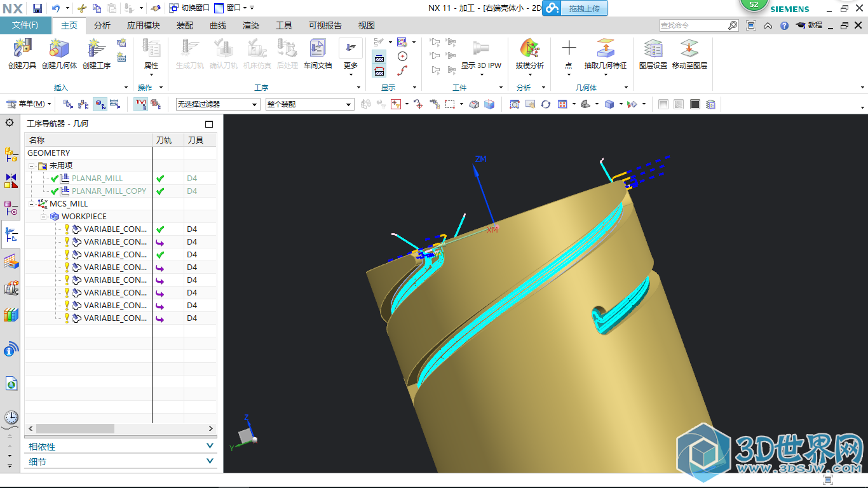Viewport: 868px width, 488px height.
Task: Collapse the 未用项 tree node
Action: pos(32,166)
